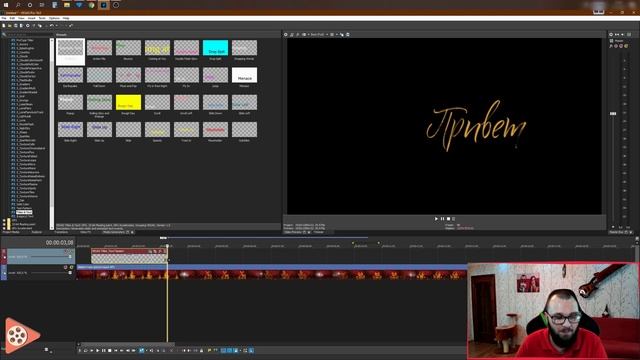Click the search plug-ins input field

(29, 35)
